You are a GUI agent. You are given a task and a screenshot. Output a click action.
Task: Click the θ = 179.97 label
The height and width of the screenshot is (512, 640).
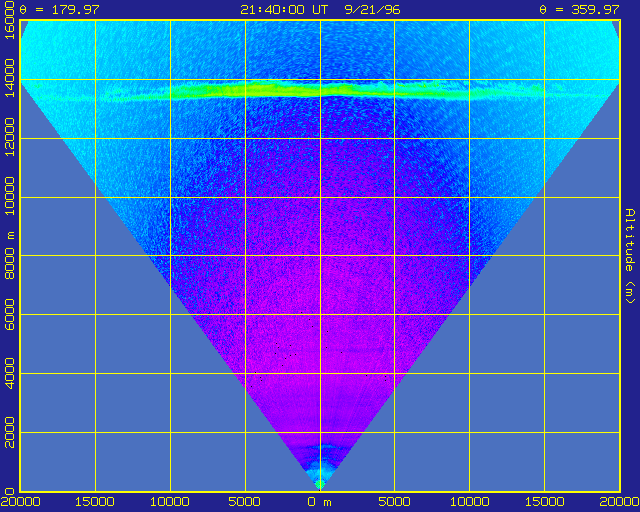click(59, 9)
